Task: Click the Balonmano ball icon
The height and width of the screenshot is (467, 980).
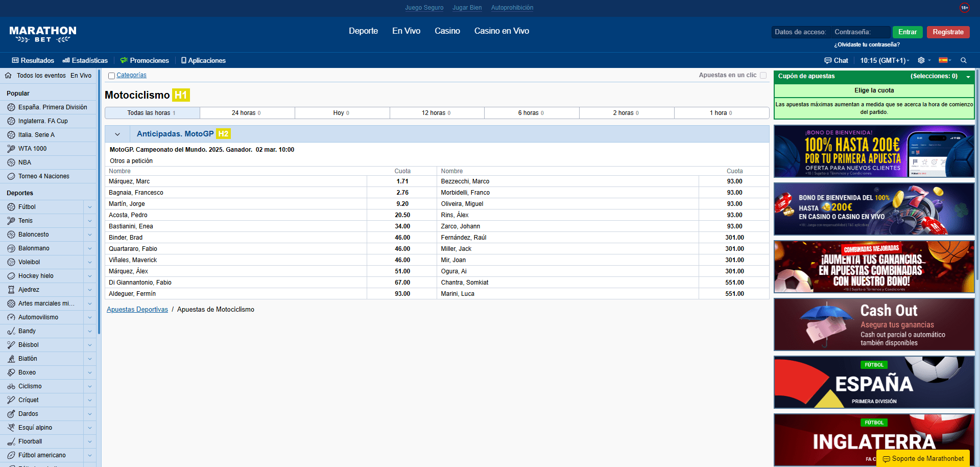Action: 11,248
